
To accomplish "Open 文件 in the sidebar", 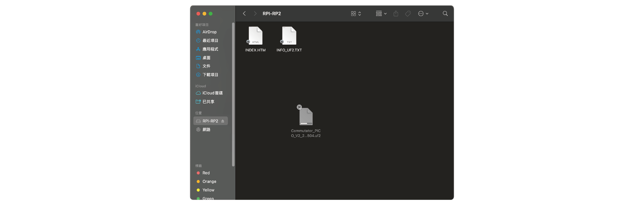I will tap(211, 66).
